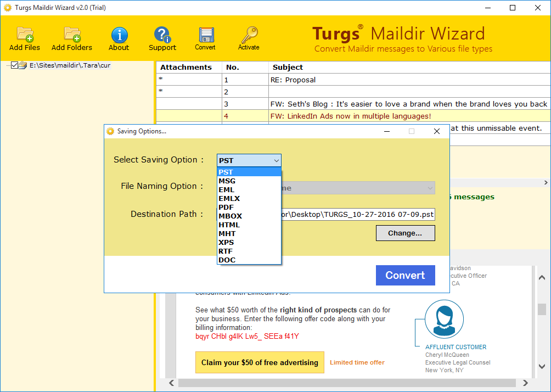
Task: Select the Seth's Blog email row
Action: pos(353,104)
